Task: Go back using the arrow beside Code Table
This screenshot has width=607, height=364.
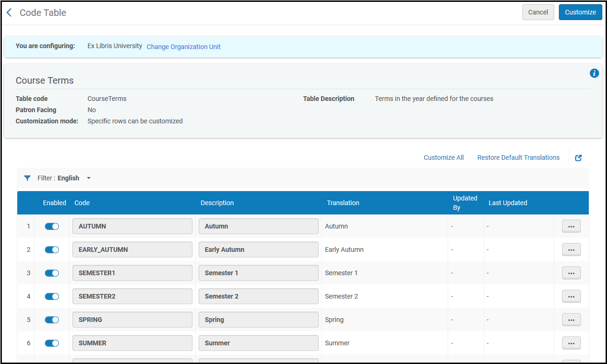Action: (x=9, y=13)
